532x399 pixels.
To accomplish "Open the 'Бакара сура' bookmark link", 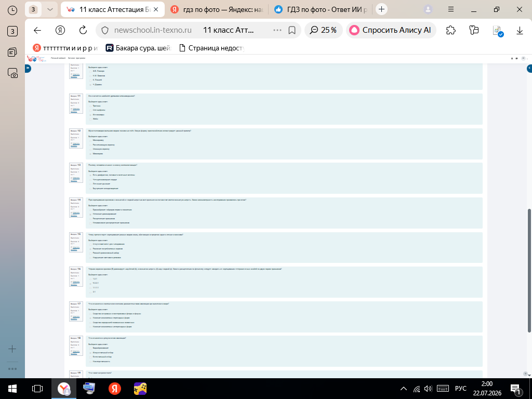I will [138, 48].
